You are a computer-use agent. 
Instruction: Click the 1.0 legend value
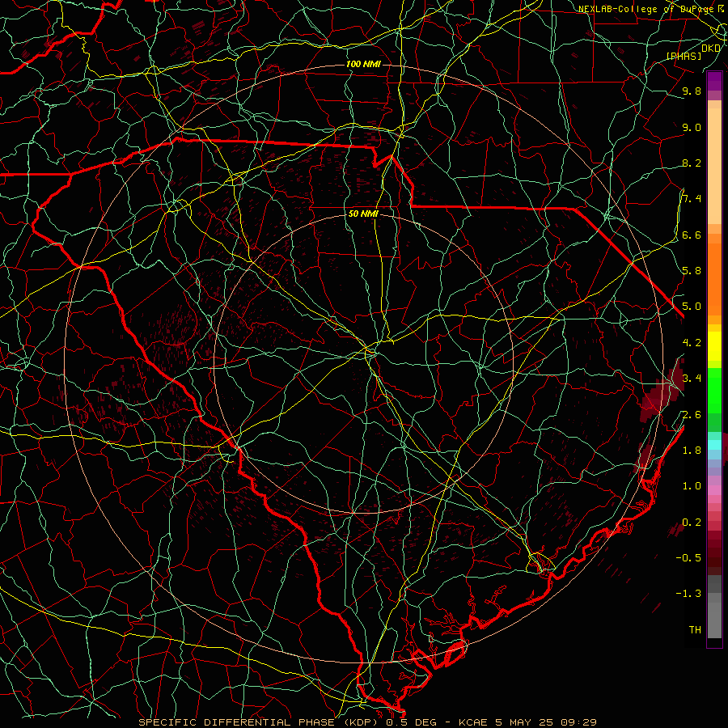692,485
